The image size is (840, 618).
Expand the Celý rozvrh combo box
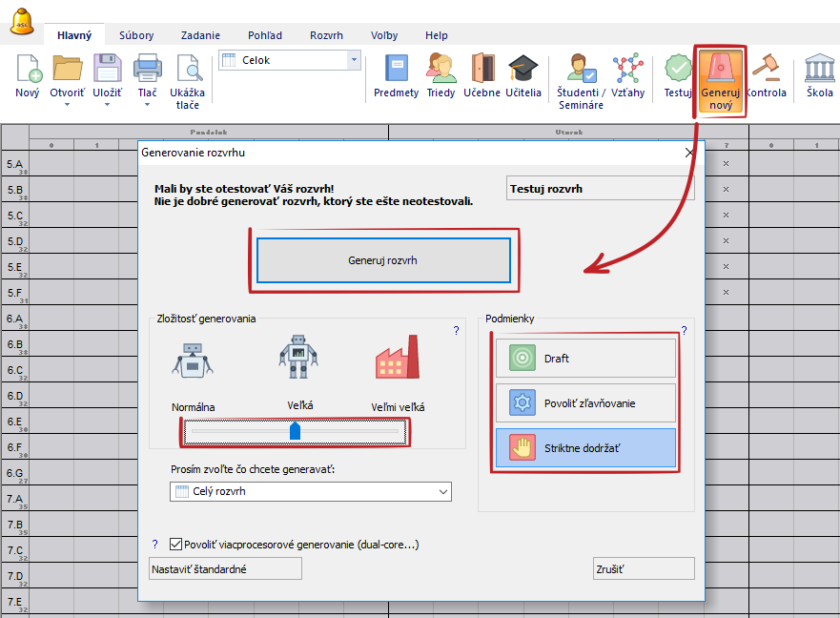tap(442, 491)
